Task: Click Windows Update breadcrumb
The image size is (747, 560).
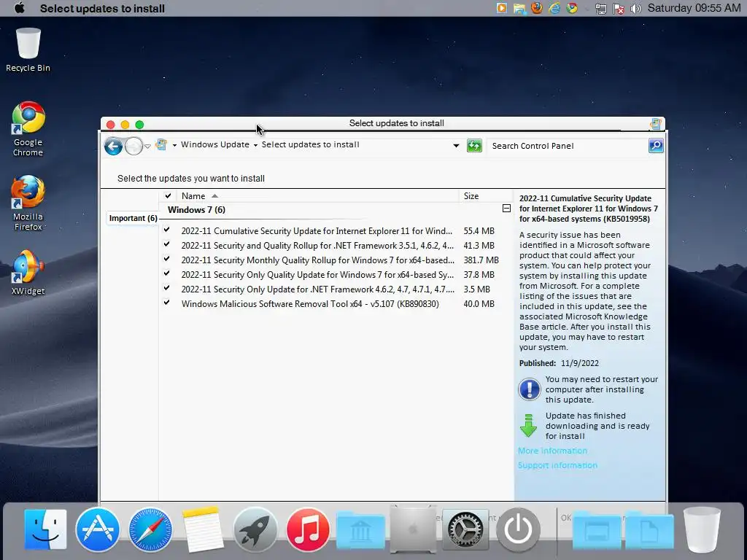Action: pos(215,145)
